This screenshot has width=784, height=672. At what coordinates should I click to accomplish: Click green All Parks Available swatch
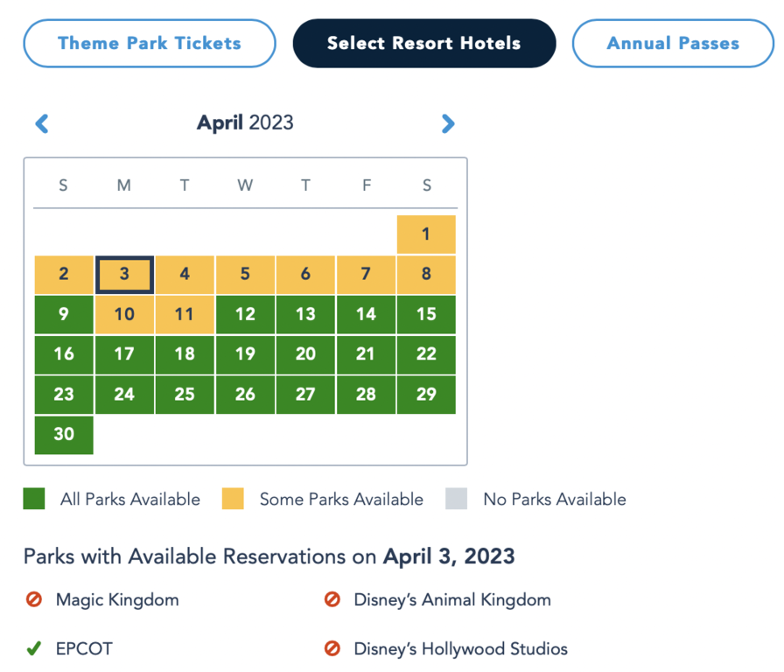tap(34, 500)
